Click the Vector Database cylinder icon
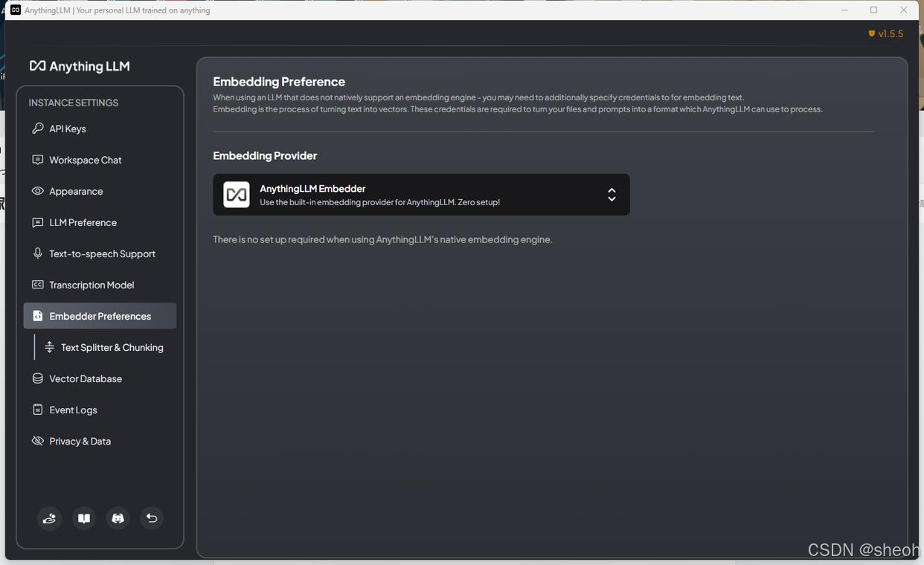 click(37, 378)
